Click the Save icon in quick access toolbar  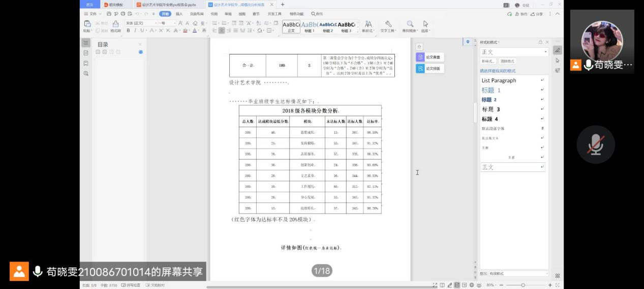tap(109, 14)
